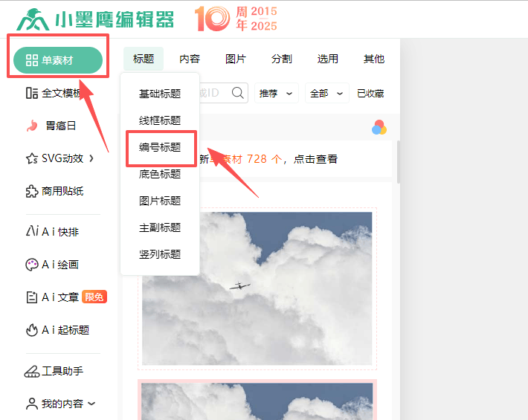Switch to the 分割 tab
Viewport: 528px width, 420px height.
pyautogui.click(x=281, y=59)
